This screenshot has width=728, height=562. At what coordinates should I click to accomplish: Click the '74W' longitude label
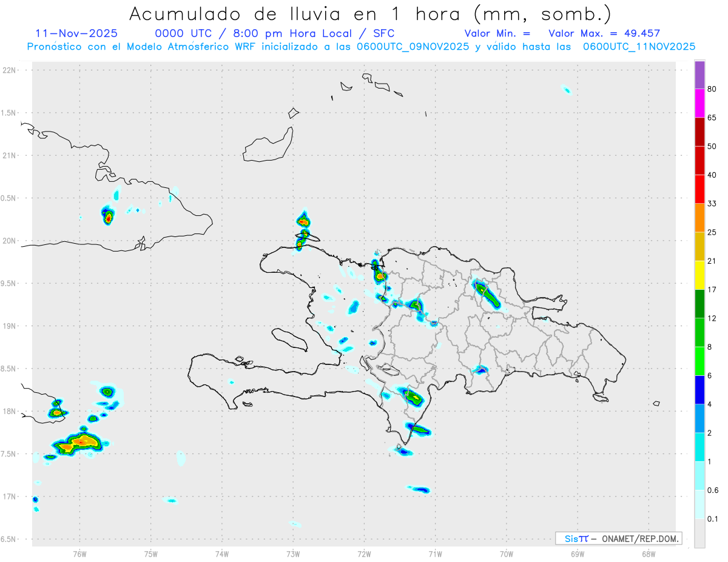coord(222,554)
